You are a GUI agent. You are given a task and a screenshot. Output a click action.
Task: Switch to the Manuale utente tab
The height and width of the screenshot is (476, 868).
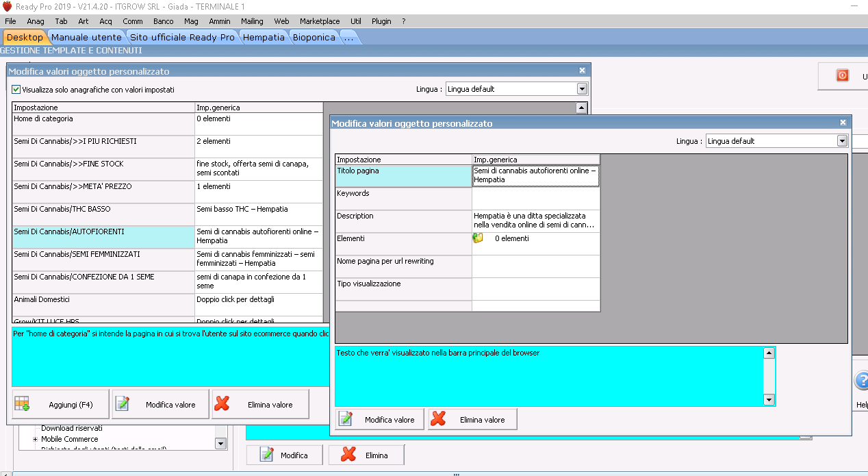(x=86, y=37)
